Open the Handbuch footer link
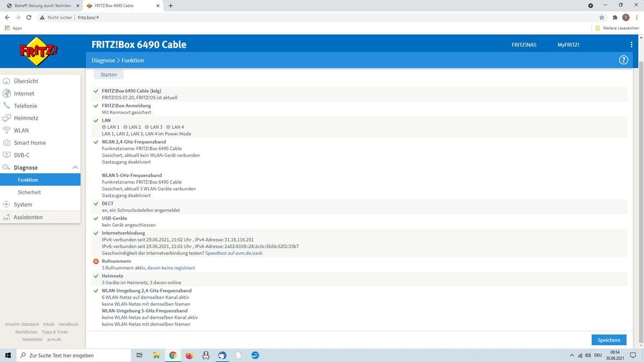This screenshot has height=362, width=644. click(68, 324)
